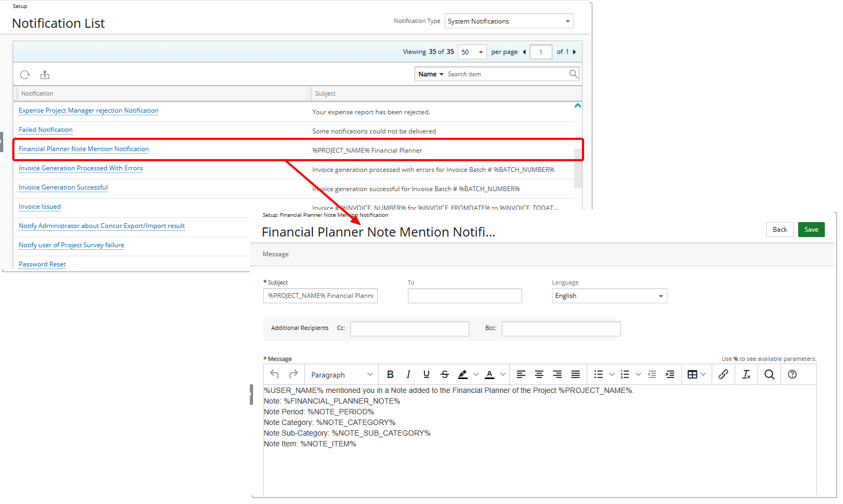Expand font color options arrow
Viewport: 843px width, 504px height.
[x=503, y=374]
